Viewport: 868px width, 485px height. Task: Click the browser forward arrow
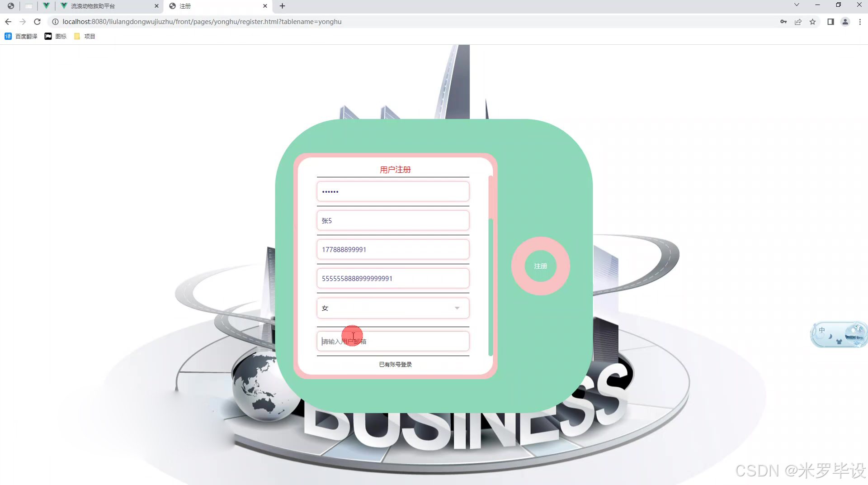(23, 22)
